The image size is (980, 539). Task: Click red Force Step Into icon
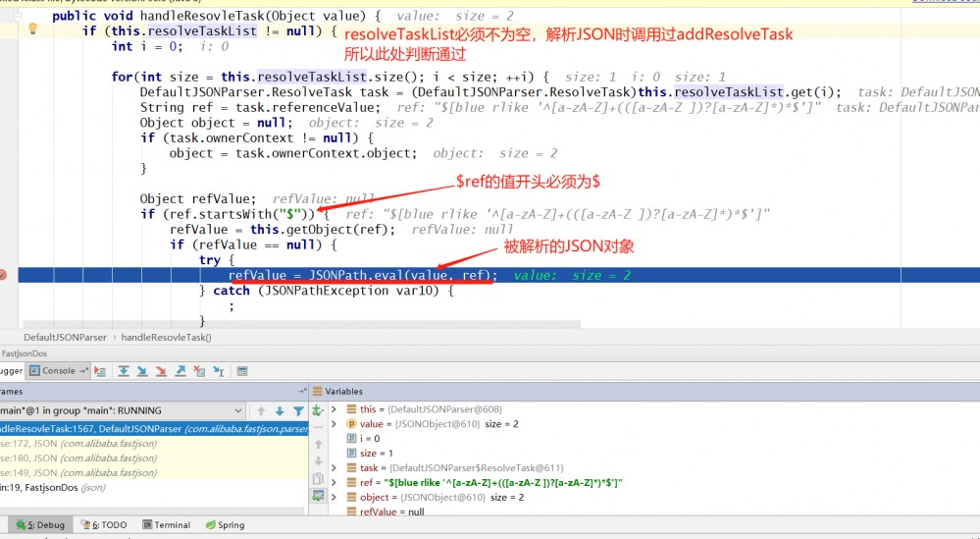coord(161,371)
